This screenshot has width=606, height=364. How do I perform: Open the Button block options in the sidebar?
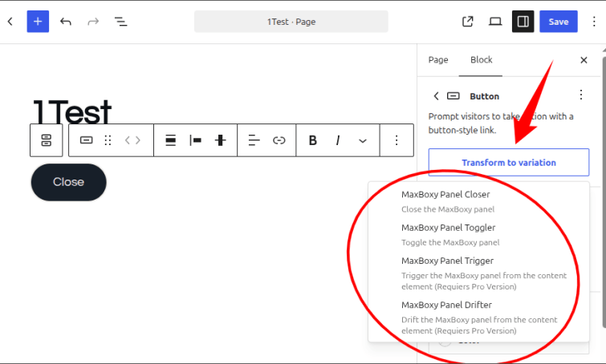pyautogui.click(x=581, y=95)
